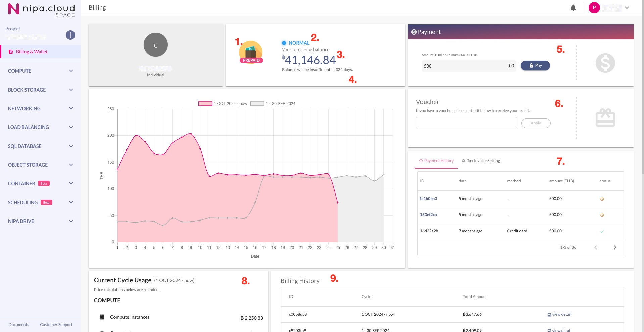Expand the SCHEDULING beta section
Image resolution: width=644 pixels, height=332 pixels.
click(x=40, y=202)
